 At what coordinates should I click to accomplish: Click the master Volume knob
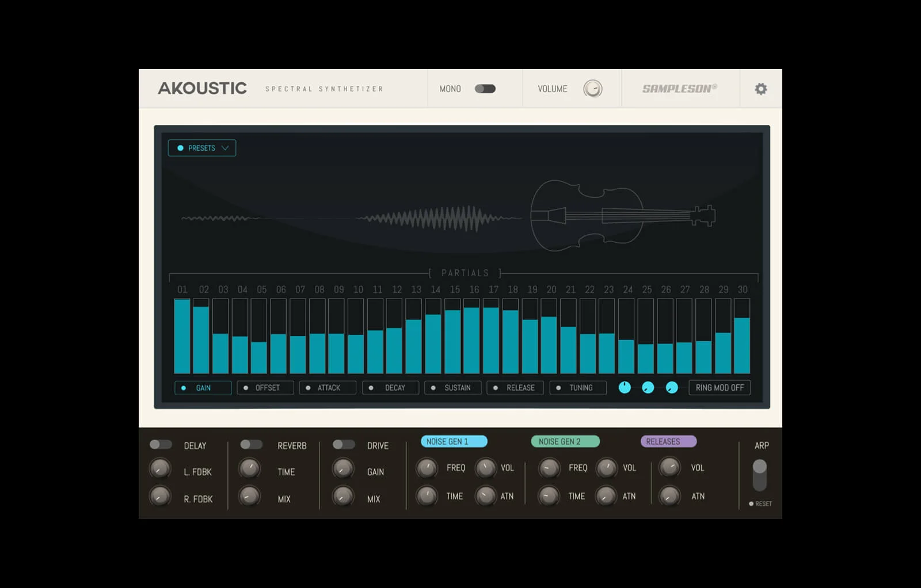tap(593, 89)
